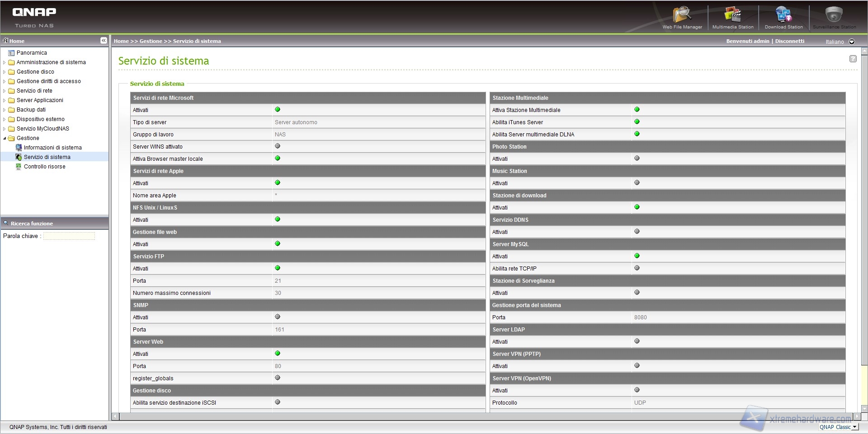Click the Home icon in sidebar header
Viewport: 868px width, 434px height.
(x=6, y=41)
